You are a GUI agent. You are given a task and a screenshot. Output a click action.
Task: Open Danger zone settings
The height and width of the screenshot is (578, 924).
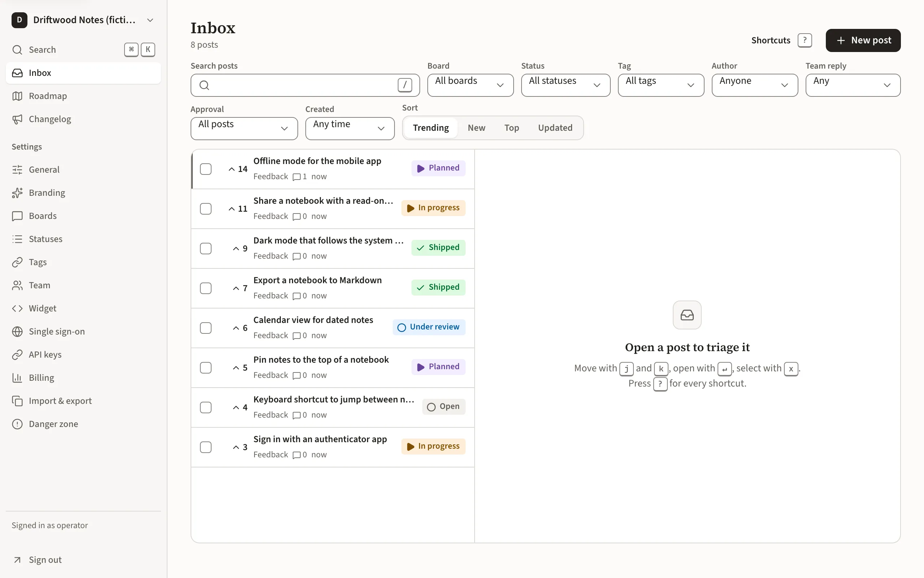(x=83, y=424)
